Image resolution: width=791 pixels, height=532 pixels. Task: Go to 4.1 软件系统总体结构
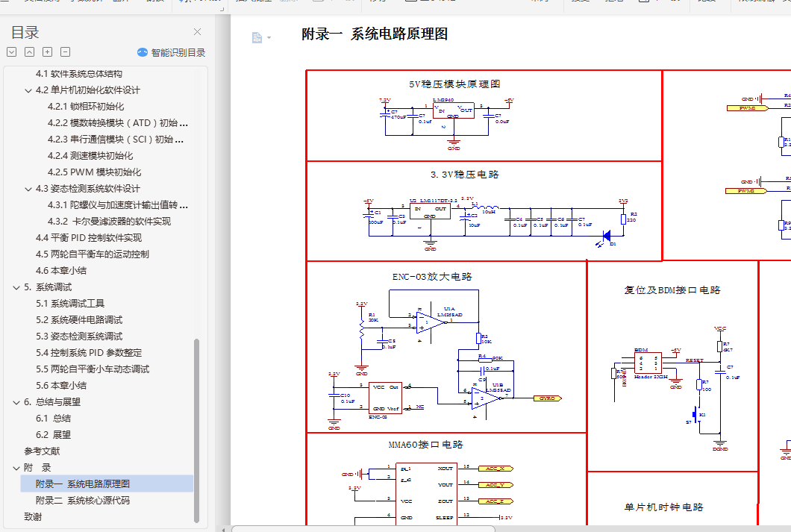coord(78,74)
